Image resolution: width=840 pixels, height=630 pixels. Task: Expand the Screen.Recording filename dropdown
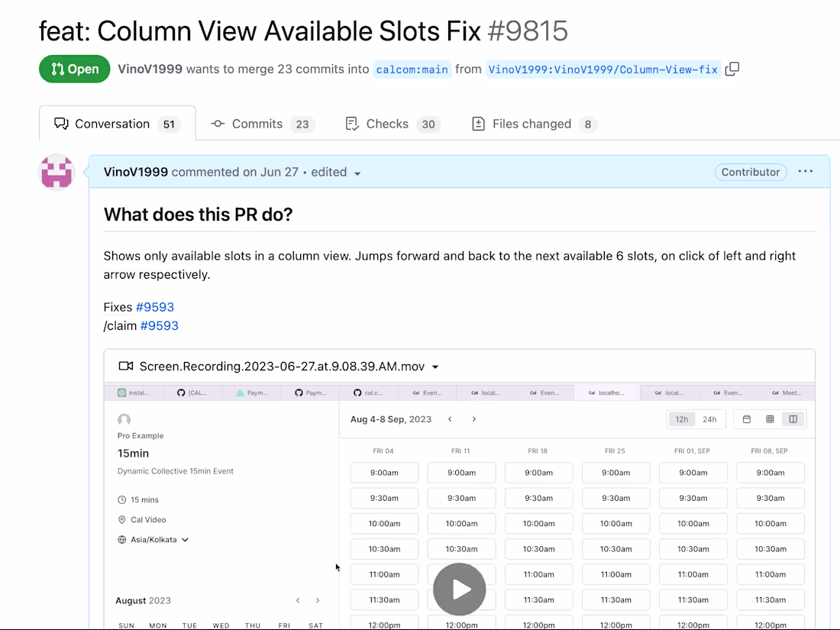pos(435,367)
